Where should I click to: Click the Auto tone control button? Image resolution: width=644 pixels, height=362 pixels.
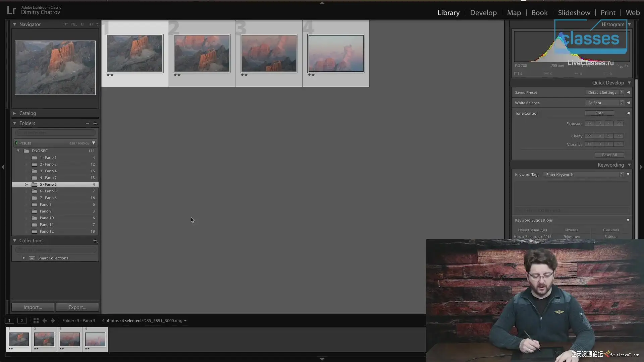coord(599,113)
